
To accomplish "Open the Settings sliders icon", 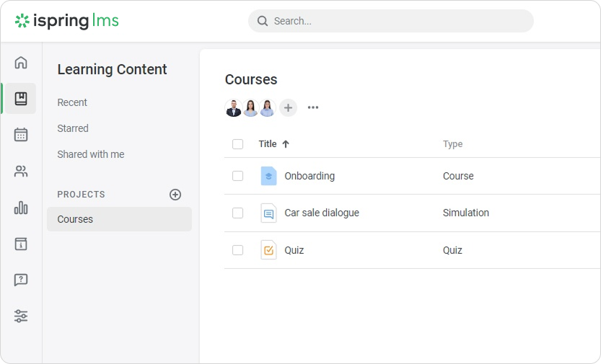I will coord(21,316).
